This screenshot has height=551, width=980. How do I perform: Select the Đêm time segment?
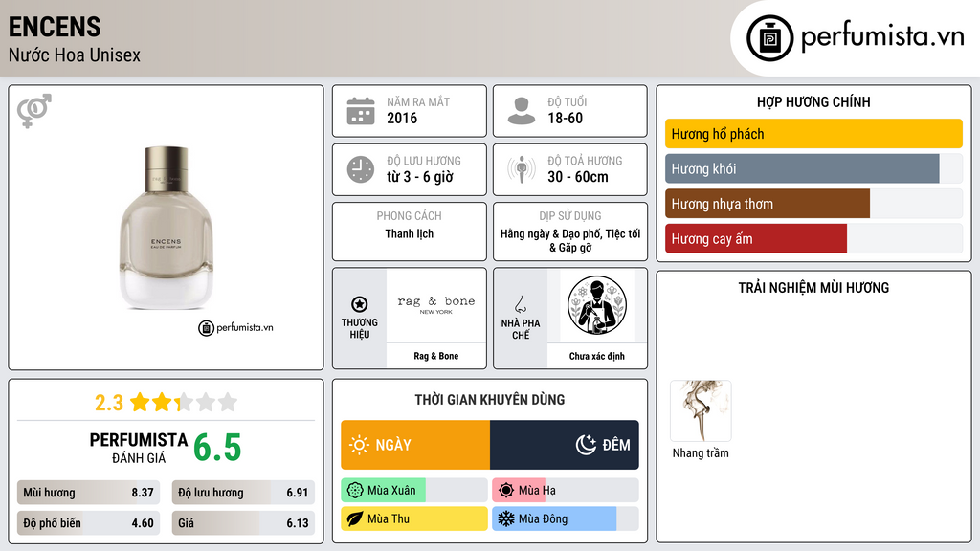pyautogui.click(x=565, y=445)
